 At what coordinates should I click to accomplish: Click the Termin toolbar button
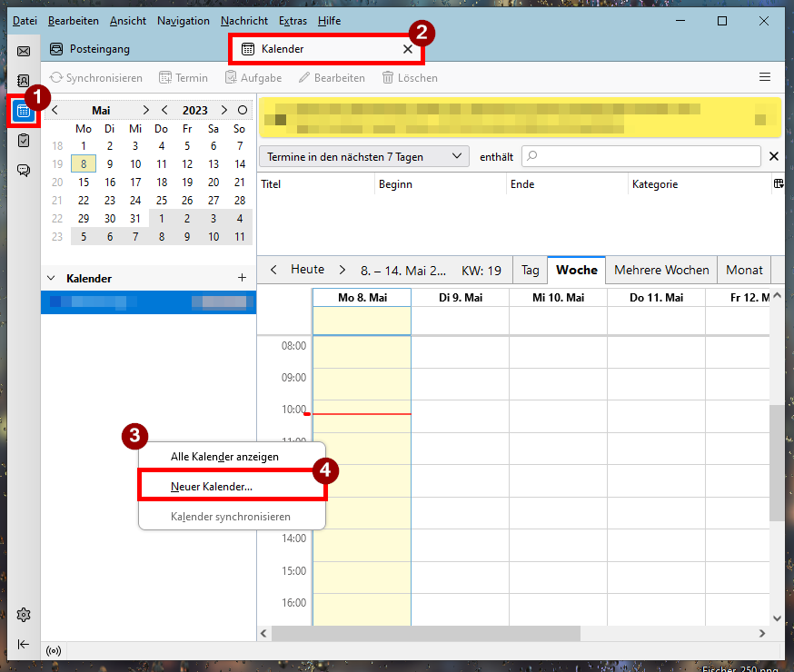click(184, 78)
